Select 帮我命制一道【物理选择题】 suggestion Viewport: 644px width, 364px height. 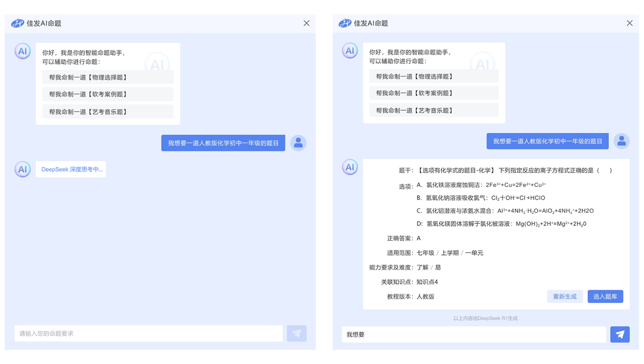tap(108, 77)
